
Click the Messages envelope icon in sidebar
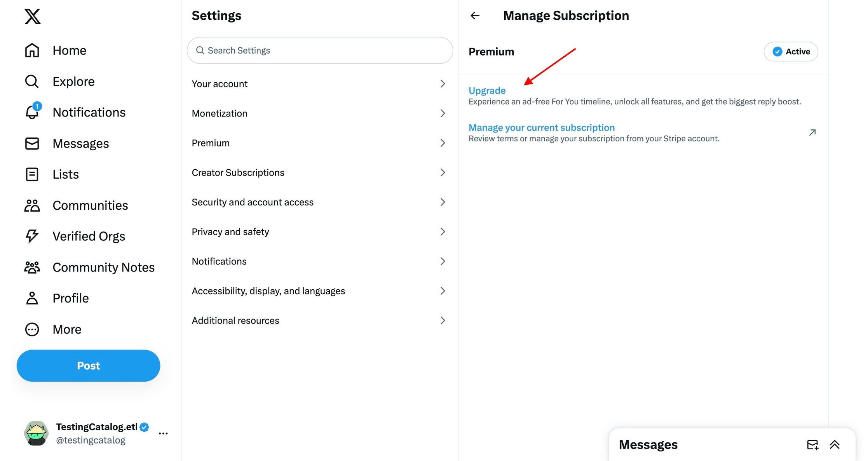(x=32, y=143)
